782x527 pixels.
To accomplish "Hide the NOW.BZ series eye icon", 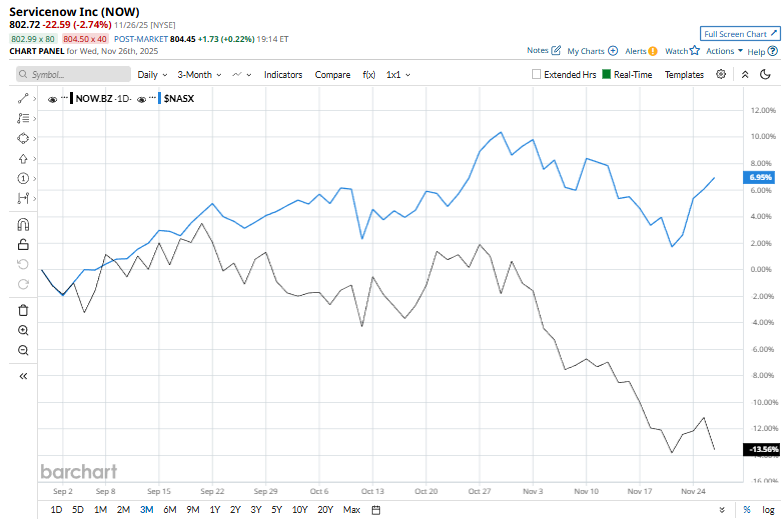I will click(x=52, y=99).
